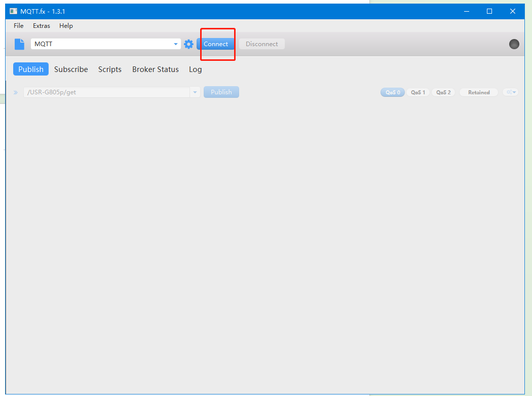Expand the /USR-G805p/get topic dropdown arrow

click(195, 92)
